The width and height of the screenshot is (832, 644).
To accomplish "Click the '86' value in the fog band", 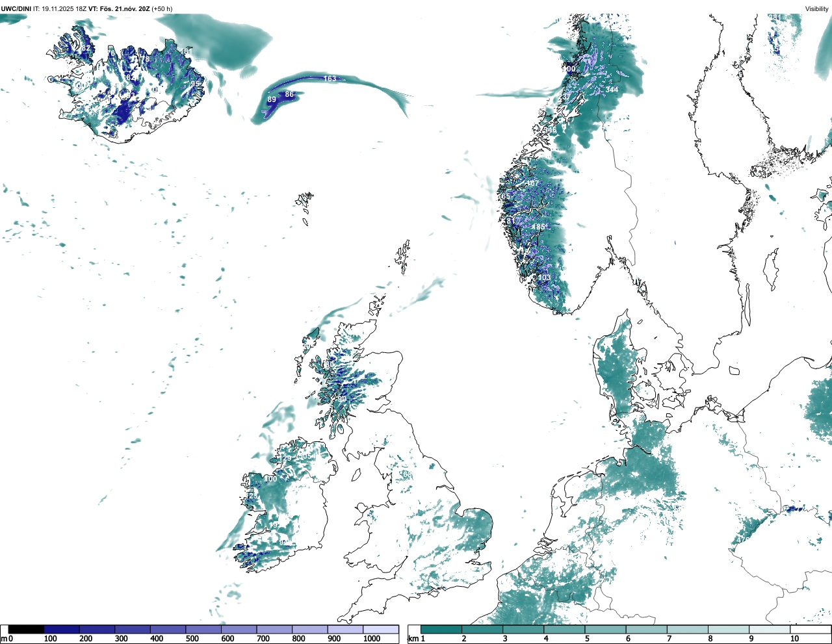I will (x=289, y=95).
